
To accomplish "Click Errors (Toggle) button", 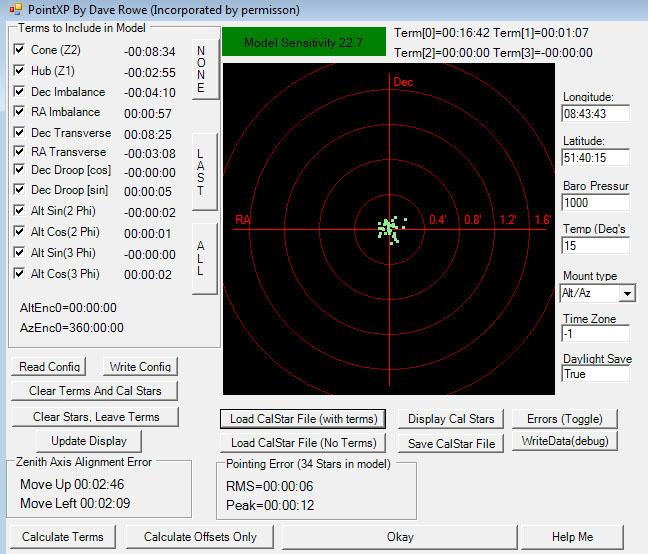I will [565, 419].
